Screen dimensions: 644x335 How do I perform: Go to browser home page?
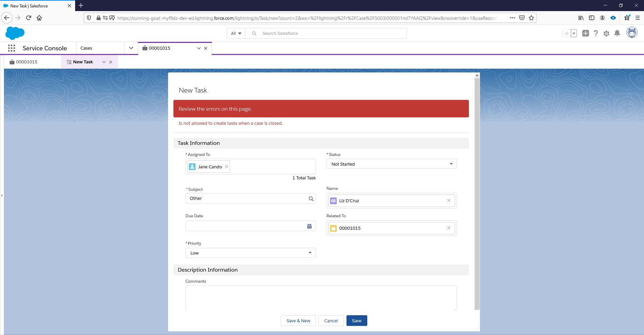click(39, 18)
